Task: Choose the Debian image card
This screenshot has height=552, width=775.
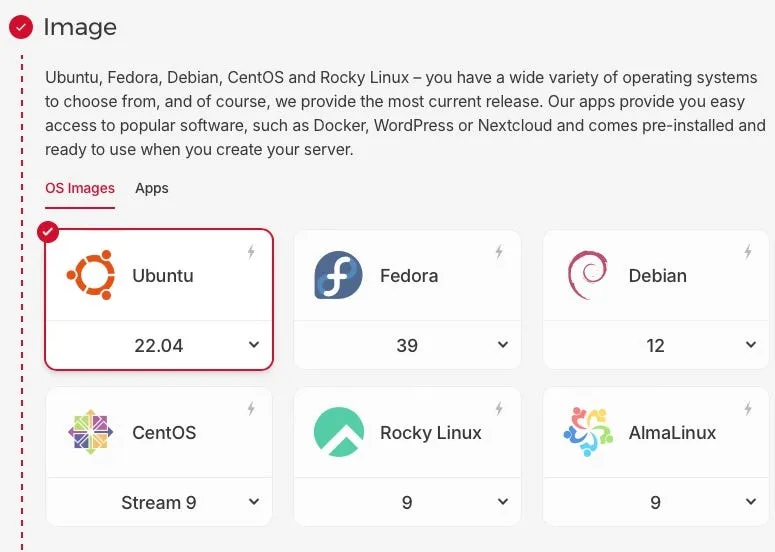Action: coord(657,276)
